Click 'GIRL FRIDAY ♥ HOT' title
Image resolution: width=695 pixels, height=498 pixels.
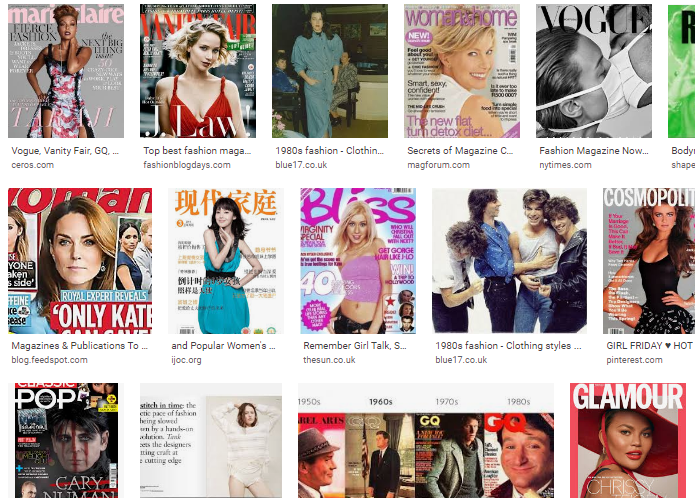649,346
